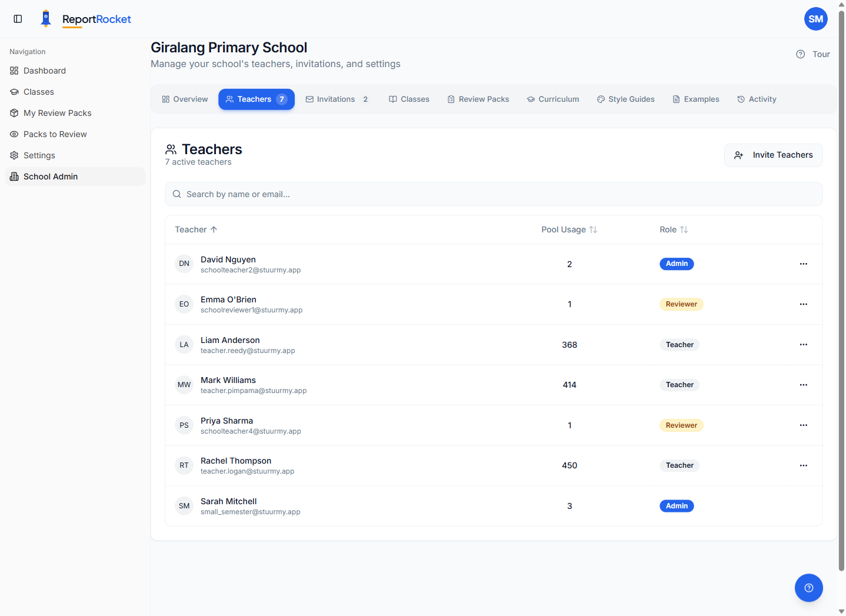Screen dimensions: 846x616
Task: Click the ReportRocket rocket logo
Action: click(x=45, y=18)
